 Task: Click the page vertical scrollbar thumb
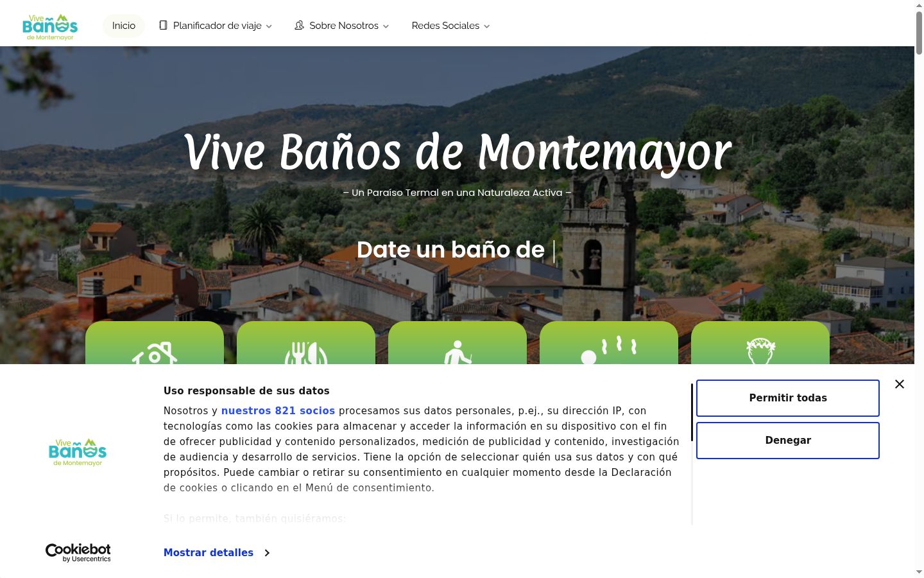pyautogui.click(x=919, y=33)
